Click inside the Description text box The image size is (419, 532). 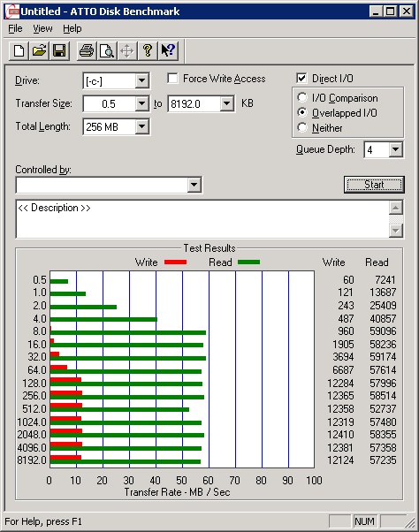tap(202, 219)
